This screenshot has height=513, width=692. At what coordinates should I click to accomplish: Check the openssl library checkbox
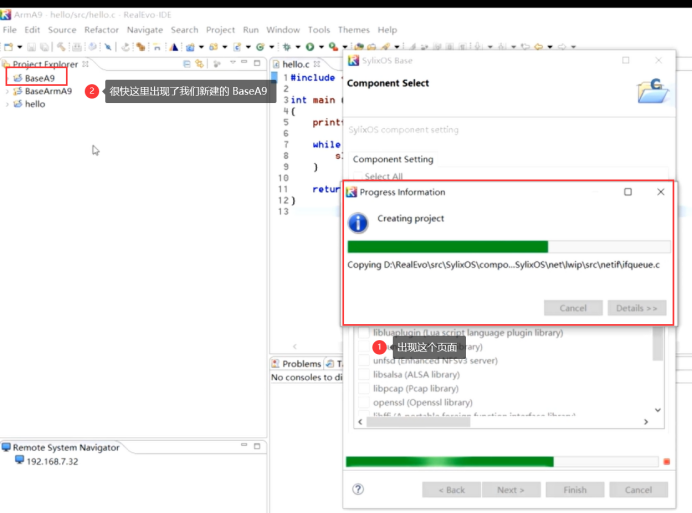pyautogui.click(x=364, y=402)
